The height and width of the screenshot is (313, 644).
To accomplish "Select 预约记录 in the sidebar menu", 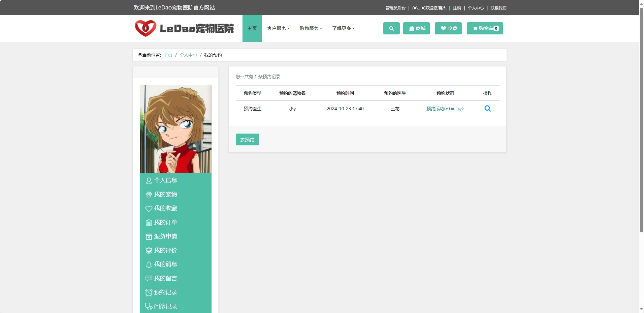I will click(165, 292).
